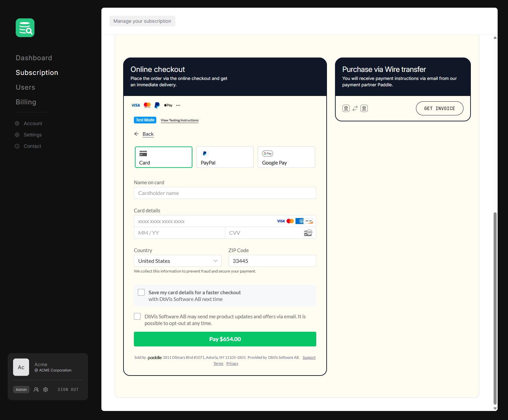Click the Visa logo above Test Mode
This screenshot has height=420, width=508.
pos(136,105)
